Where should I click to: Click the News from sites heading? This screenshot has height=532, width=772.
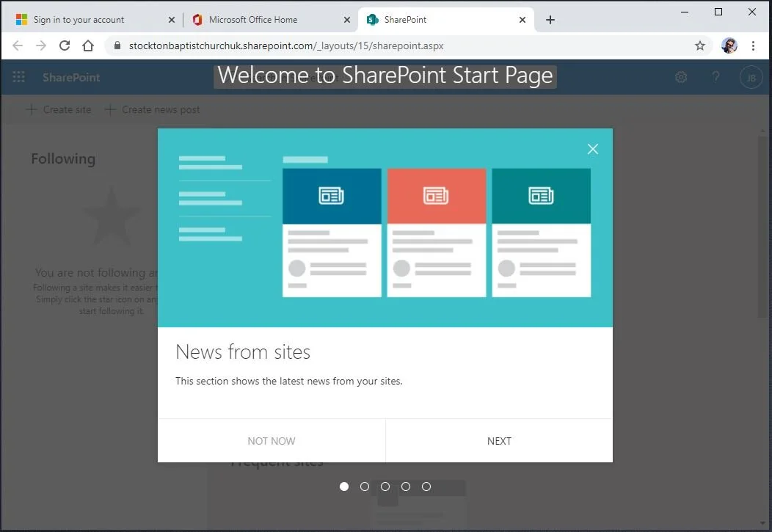coord(243,352)
